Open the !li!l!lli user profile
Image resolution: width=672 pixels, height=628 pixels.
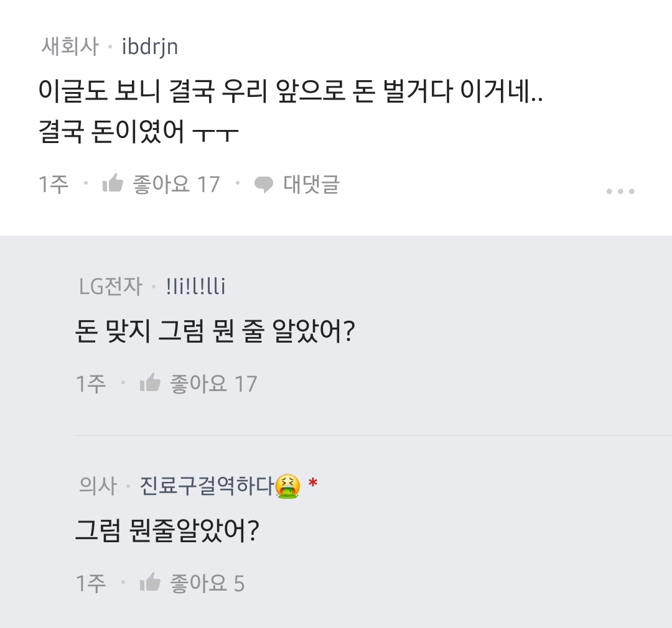[195, 286]
